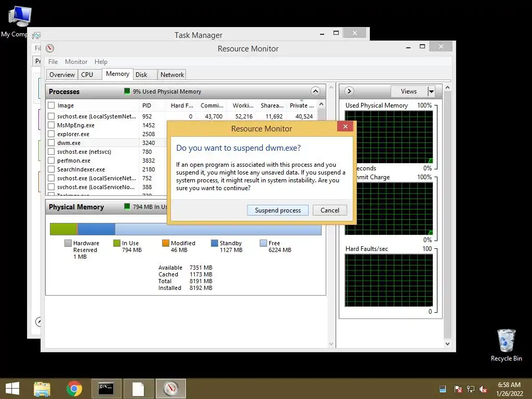The image size is (532, 399).
Task: Open the Views dropdown arrow
Action: pos(431,91)
